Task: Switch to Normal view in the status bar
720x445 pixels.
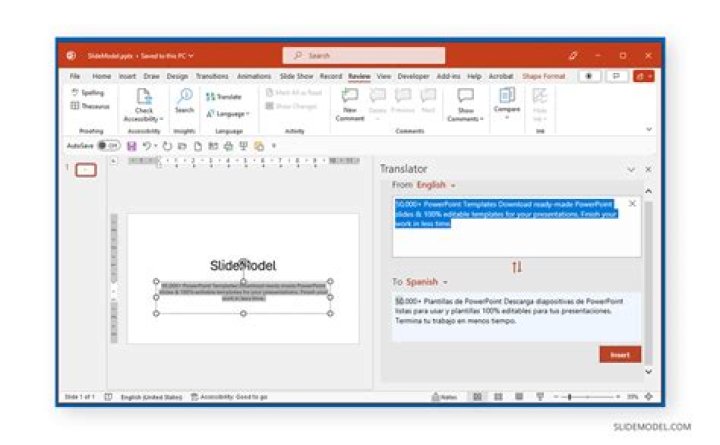Action: coord(477,397)
